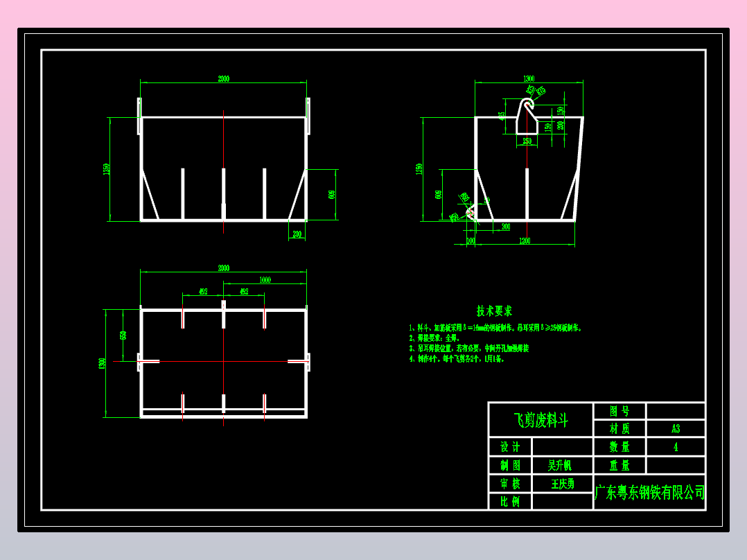This screenshot has height=560, width=747.
Task: Click the 材质 label cell
Action: point(619,428)
